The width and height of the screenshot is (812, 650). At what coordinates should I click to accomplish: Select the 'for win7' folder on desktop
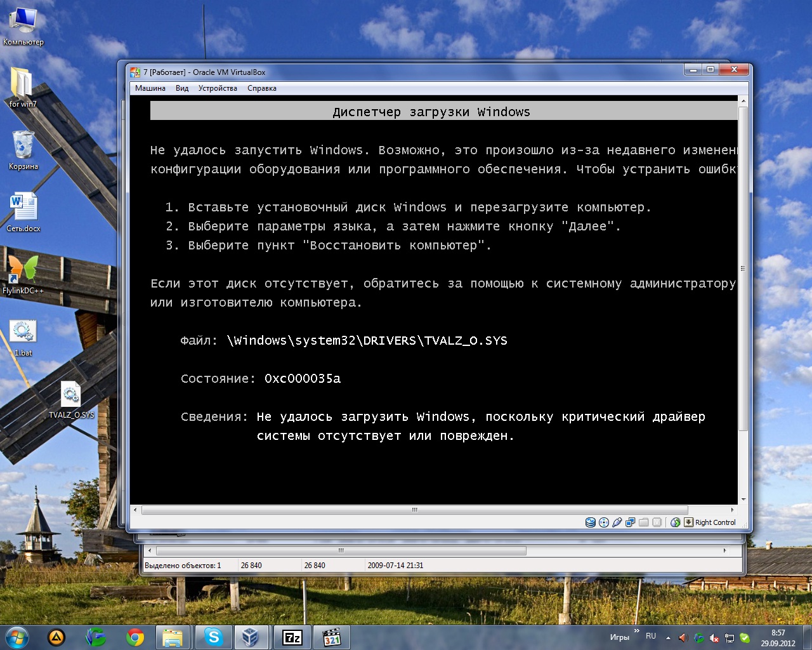tap(23, 87)
